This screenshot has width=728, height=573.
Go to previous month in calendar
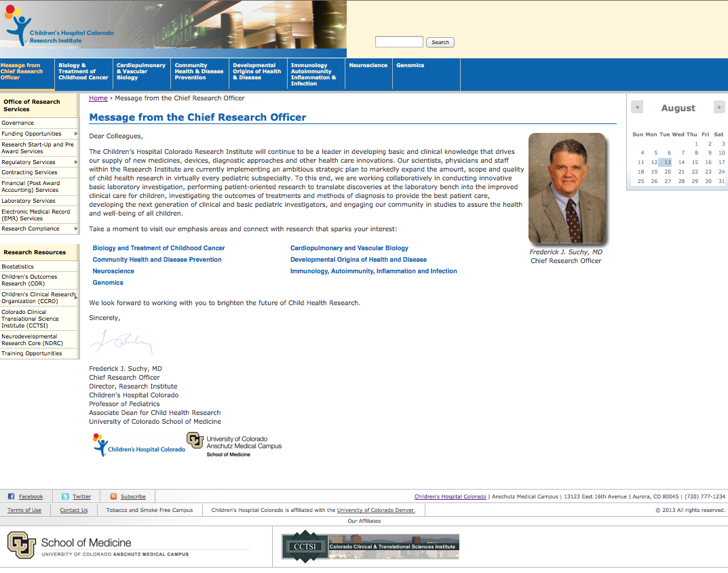(638, 107)
